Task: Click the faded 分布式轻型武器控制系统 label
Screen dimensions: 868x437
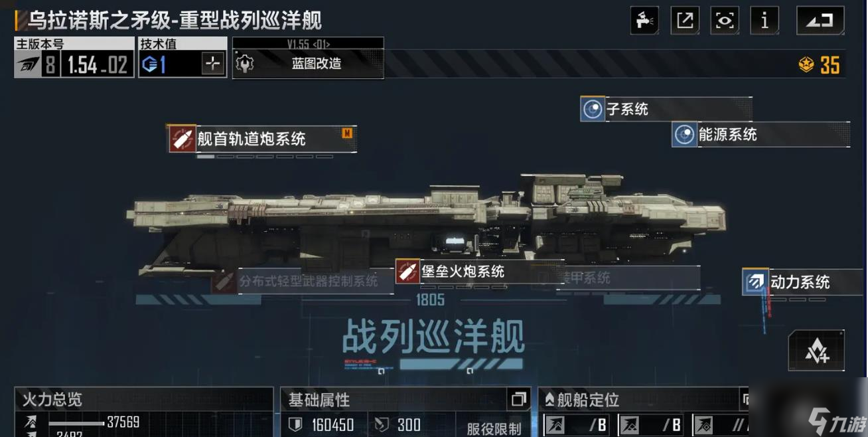Action: click(302, 281)
